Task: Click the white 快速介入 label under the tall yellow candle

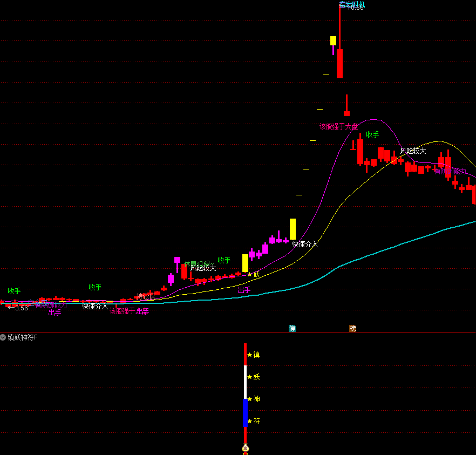Action: pyautogui.click(x=305, y=244)
